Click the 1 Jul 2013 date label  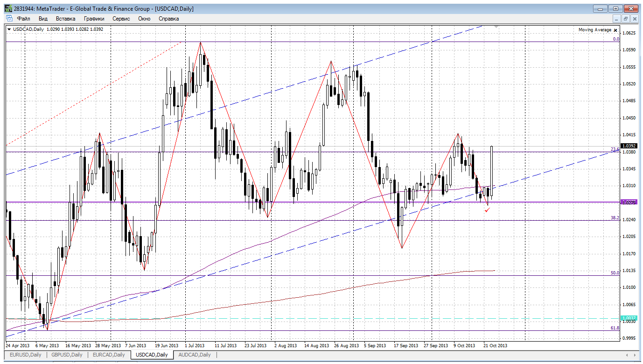pyautogui.click(x=194, y=346)
